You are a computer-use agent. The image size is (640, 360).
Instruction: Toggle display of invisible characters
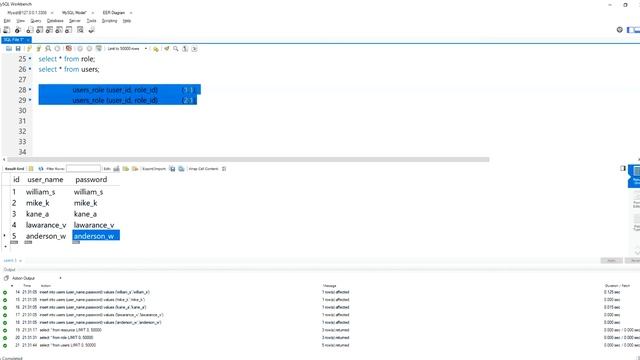pyautogui.click(x=185, y=49)
